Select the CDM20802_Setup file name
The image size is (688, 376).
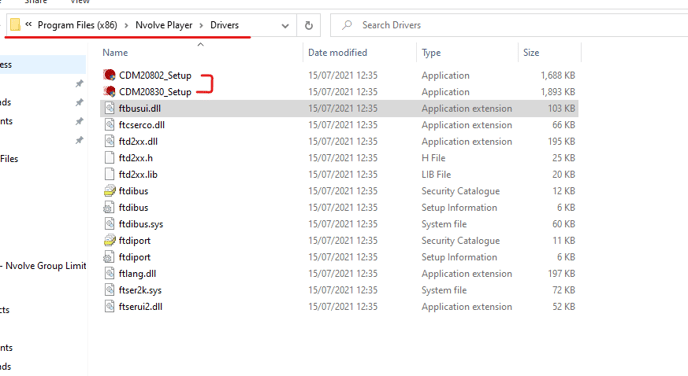pyautogui.click(x=155, y=75)
